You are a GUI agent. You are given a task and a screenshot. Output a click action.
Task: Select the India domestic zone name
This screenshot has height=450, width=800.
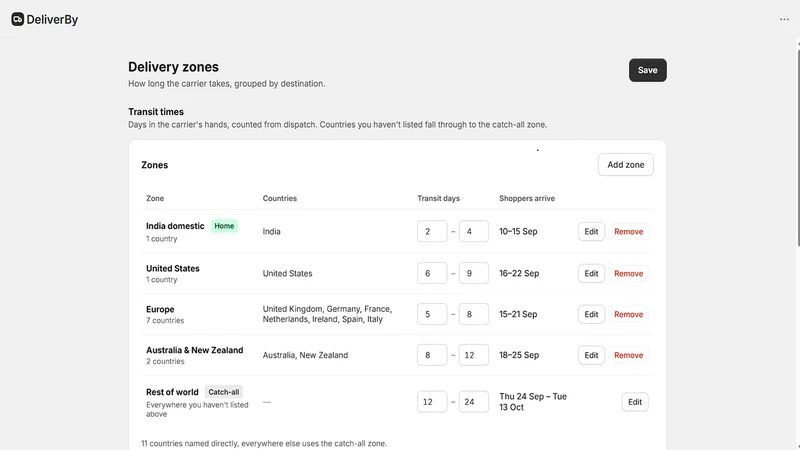point(175,226)
